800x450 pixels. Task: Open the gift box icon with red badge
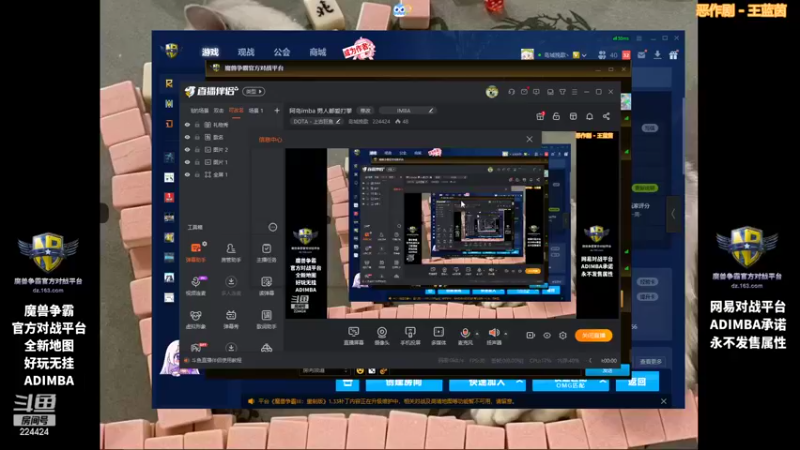pyautogui.click(x=540, y=116)
